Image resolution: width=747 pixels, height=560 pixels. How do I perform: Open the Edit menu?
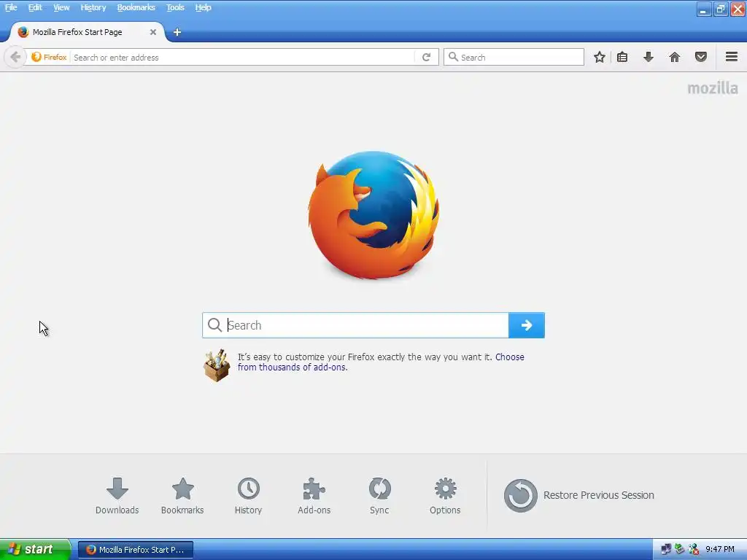35,7
